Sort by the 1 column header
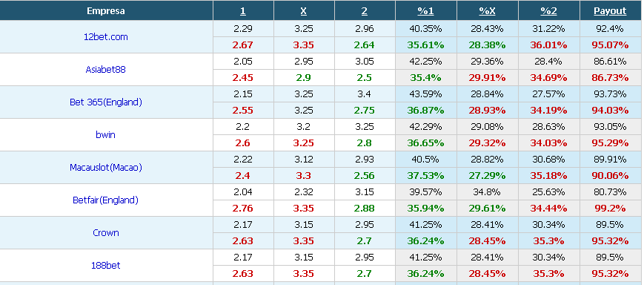The width and height of the screenshot is (644, 285). [243, 11]
